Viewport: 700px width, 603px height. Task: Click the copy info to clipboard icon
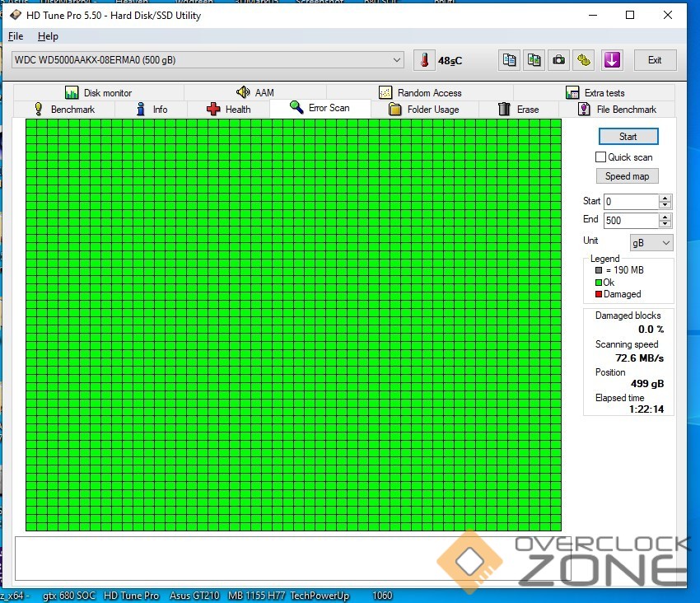point(509,60)
